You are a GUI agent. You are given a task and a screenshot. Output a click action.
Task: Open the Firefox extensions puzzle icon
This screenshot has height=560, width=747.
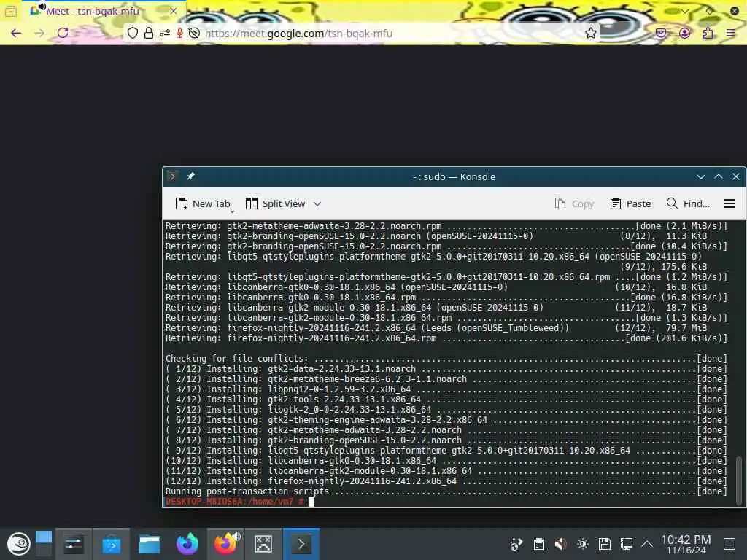[x=708, y=33]
